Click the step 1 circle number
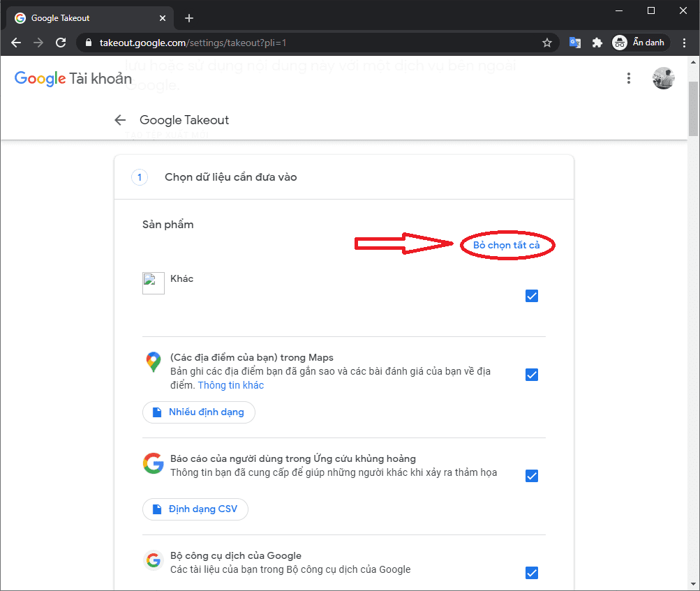 point(140,177)
